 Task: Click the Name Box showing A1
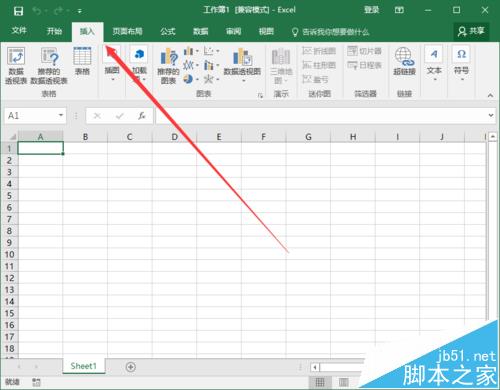pyautogui.click(x=31, y=116)
